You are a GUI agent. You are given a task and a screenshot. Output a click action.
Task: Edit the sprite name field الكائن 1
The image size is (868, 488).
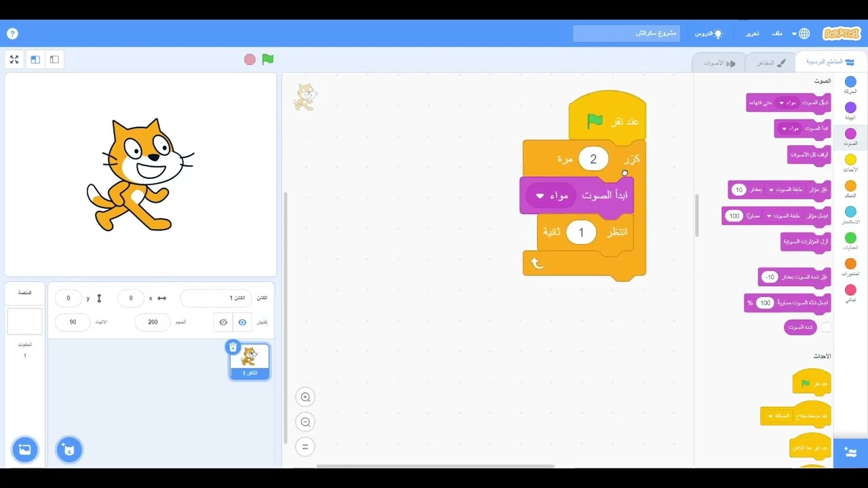216,298
